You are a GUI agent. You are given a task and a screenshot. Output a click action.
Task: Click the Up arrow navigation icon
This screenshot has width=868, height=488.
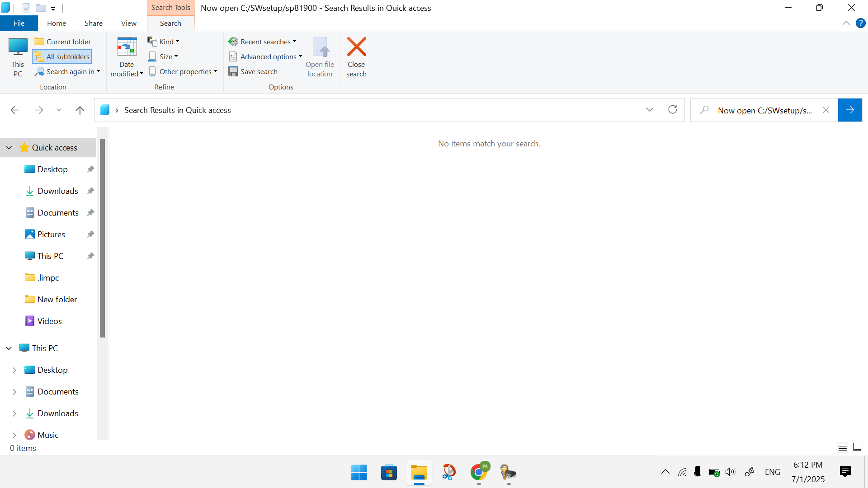(x=80, y=110)
